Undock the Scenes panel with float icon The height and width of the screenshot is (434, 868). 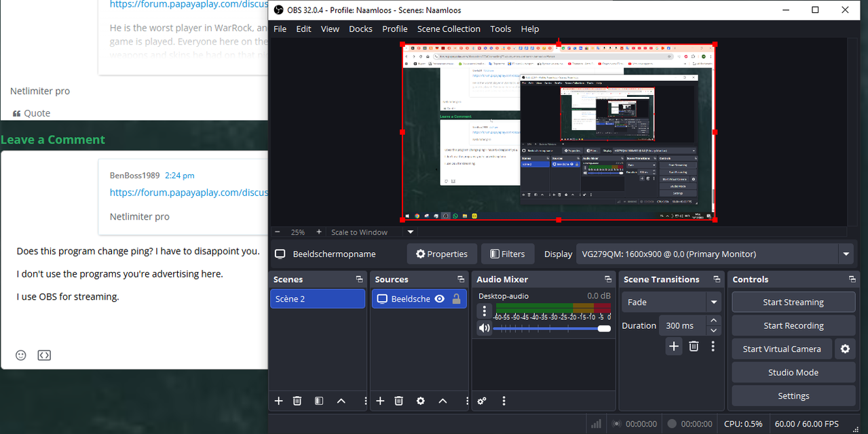point(359,279)
